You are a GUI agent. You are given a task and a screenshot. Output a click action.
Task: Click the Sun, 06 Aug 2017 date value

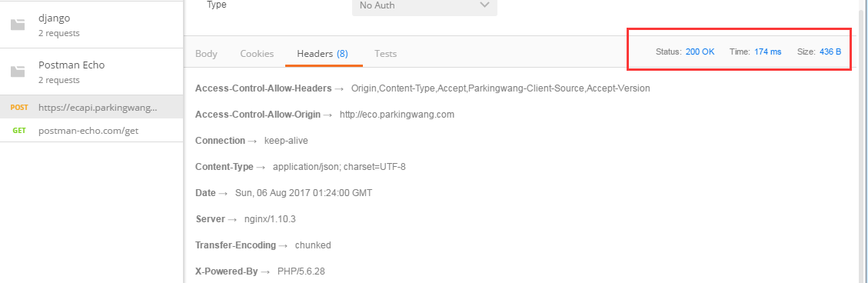tap(304, 193)
